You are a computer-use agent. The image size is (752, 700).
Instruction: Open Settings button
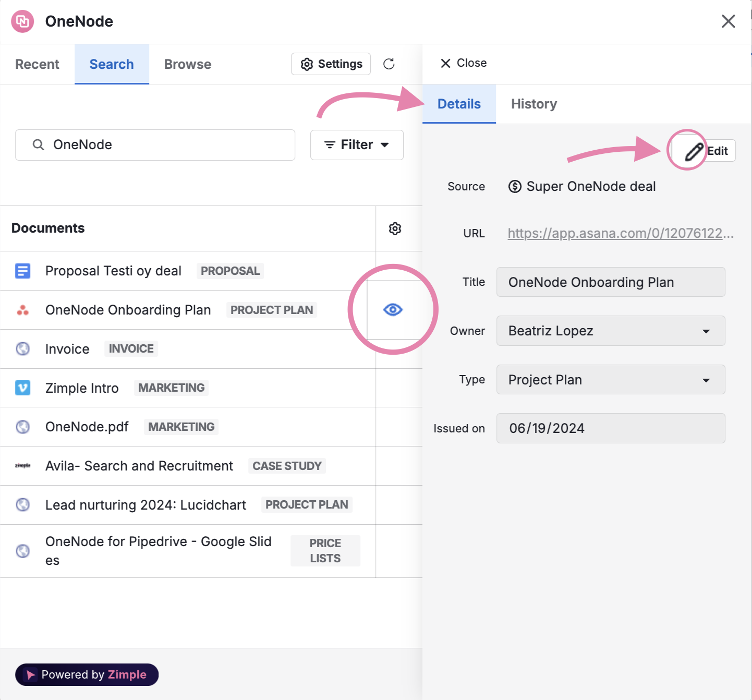point(331,64)
